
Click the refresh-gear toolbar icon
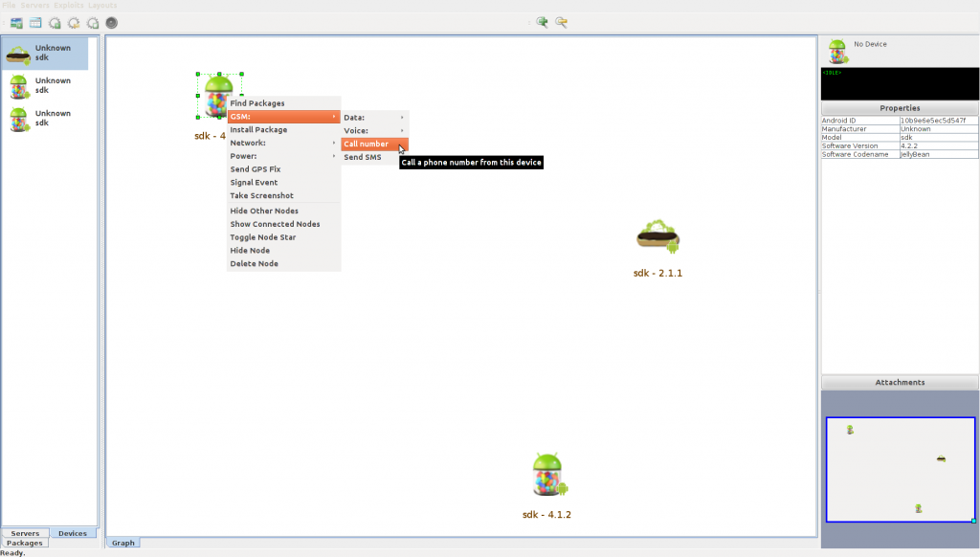click(73, 22)
